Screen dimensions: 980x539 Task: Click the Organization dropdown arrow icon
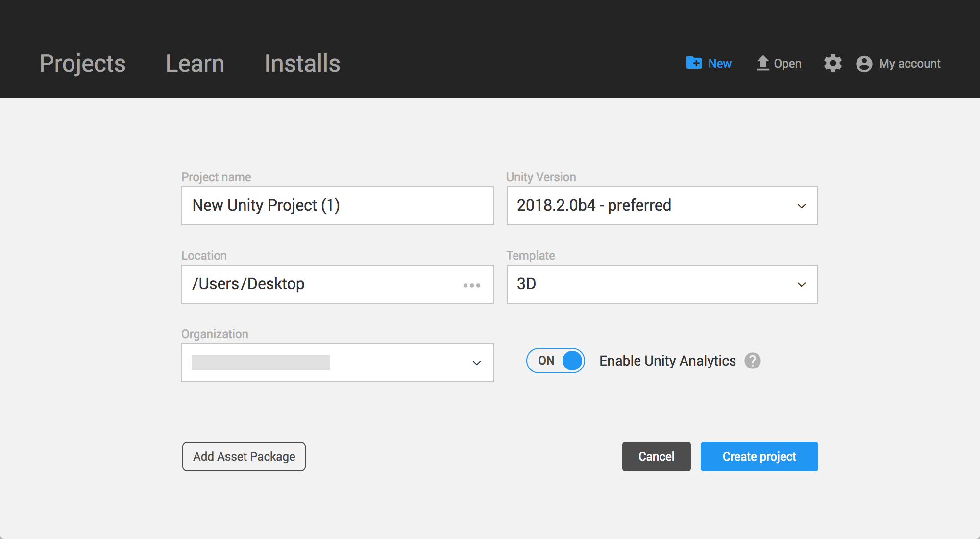click(x=477, y=361)
